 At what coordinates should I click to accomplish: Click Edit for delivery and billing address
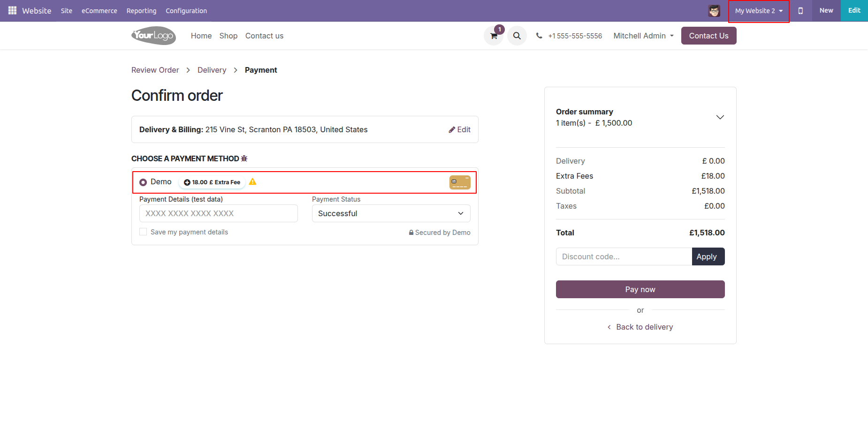coord(459,129)
